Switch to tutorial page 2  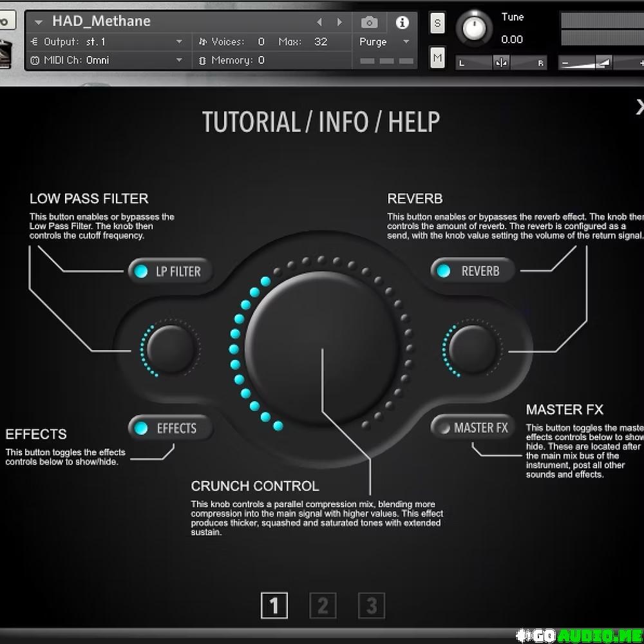point(323,605)
